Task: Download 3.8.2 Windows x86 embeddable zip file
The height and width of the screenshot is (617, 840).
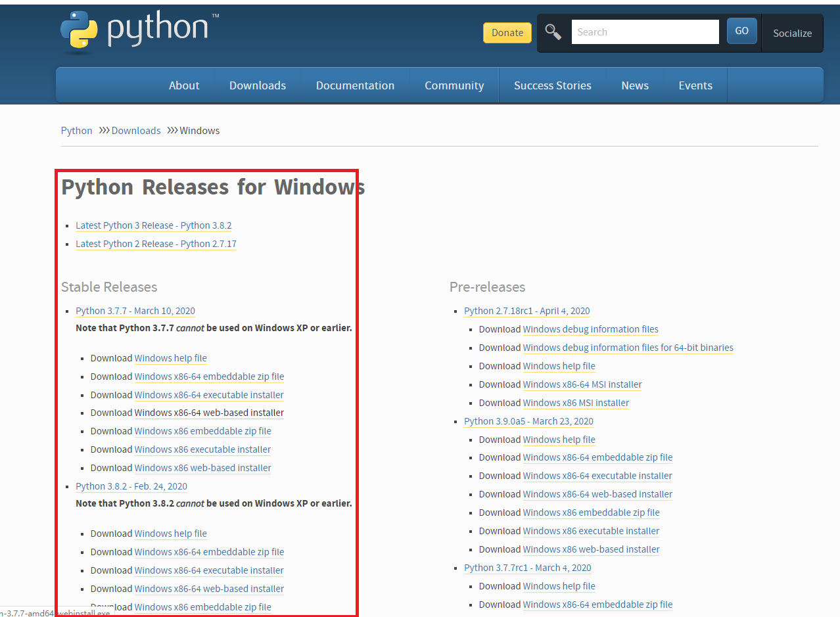Action: (x=202, y=607)
